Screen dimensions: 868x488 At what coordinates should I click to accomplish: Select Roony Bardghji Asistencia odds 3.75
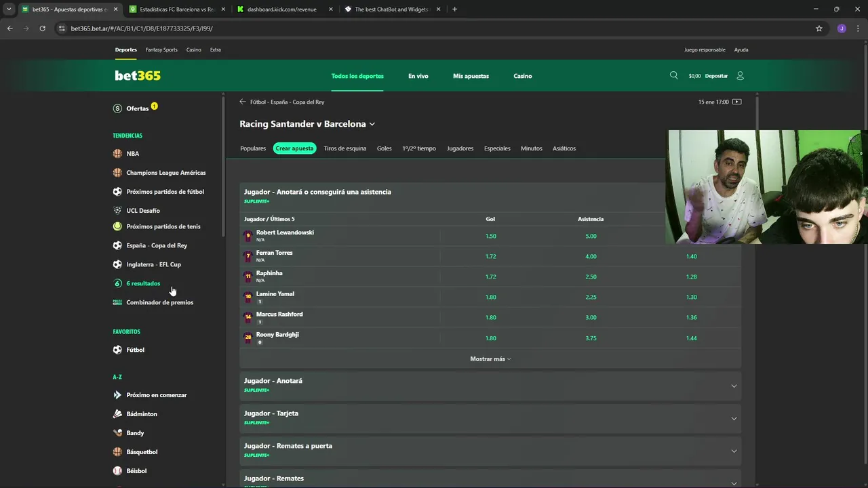591,338
